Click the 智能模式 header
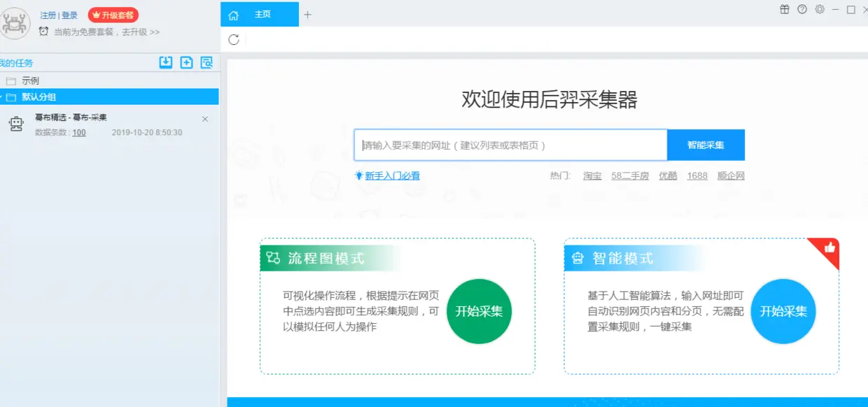 623,258
